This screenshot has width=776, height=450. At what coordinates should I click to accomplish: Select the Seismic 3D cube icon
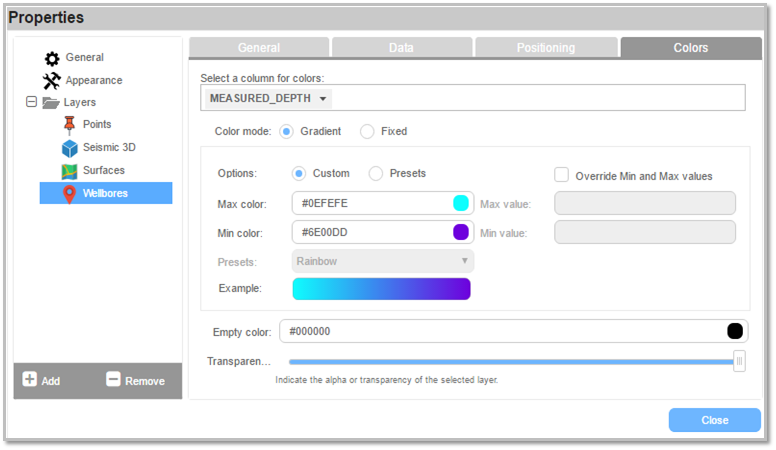click(70, 148)
